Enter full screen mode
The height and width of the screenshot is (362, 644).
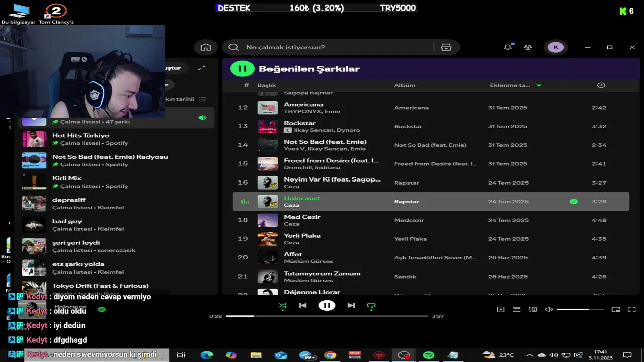click(x=632, y=310)
